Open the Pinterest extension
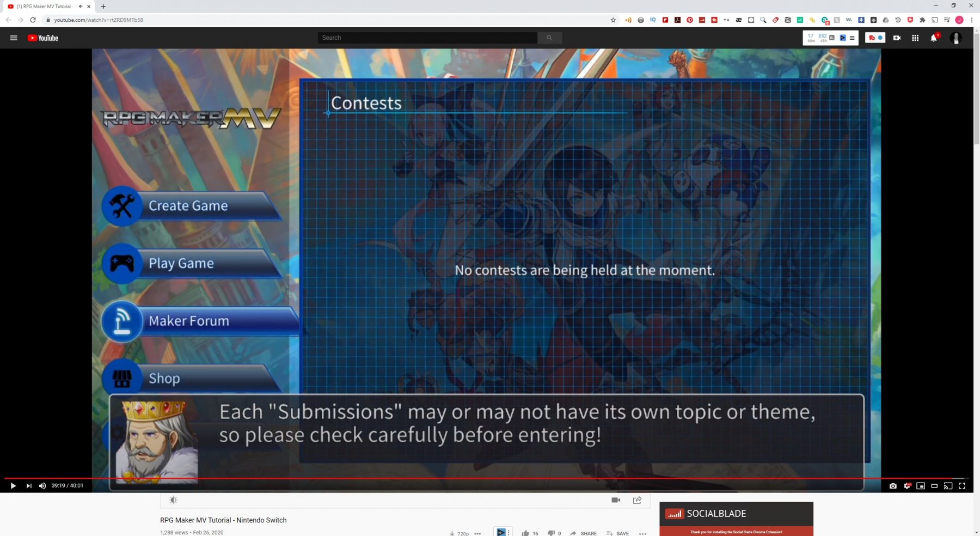 690,20
